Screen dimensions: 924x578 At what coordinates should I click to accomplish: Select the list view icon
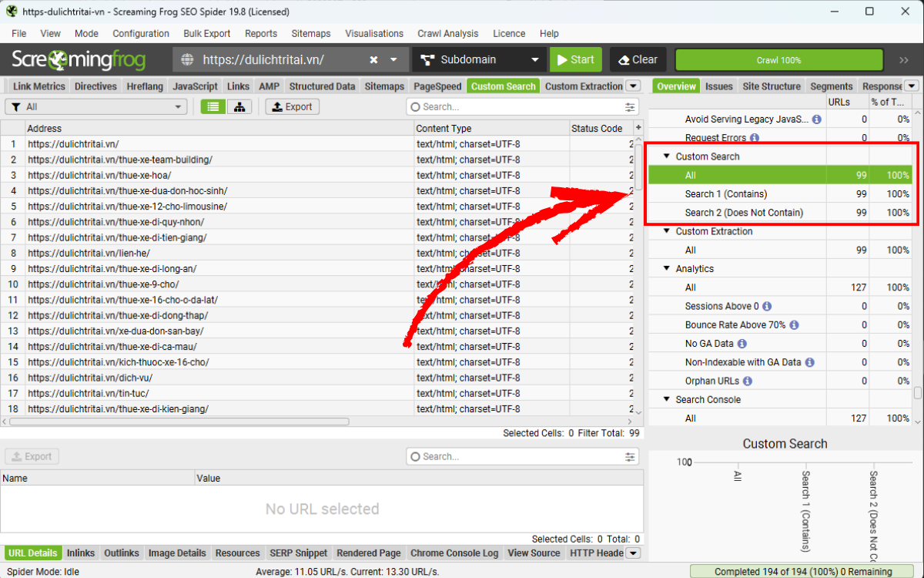coord(213,107)
